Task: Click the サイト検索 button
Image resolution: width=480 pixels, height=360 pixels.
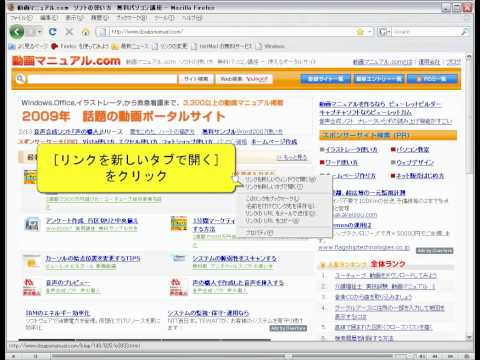Action: (x=196, y=79)
